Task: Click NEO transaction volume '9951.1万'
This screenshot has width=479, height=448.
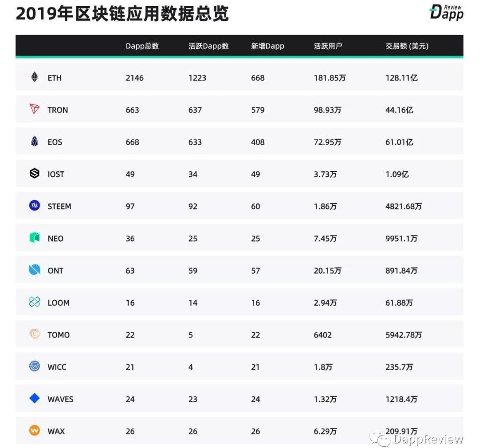Action: (x=401, y=239)
